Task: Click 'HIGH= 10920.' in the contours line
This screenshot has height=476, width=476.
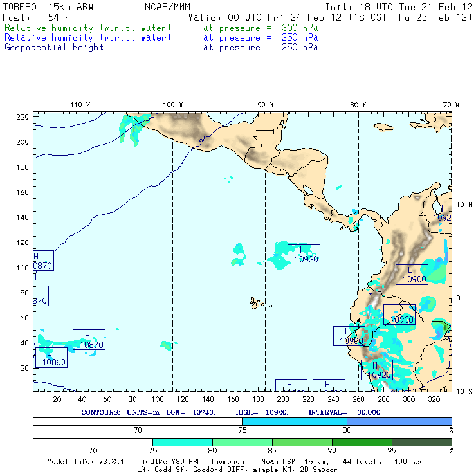Action: click(262, 412)
